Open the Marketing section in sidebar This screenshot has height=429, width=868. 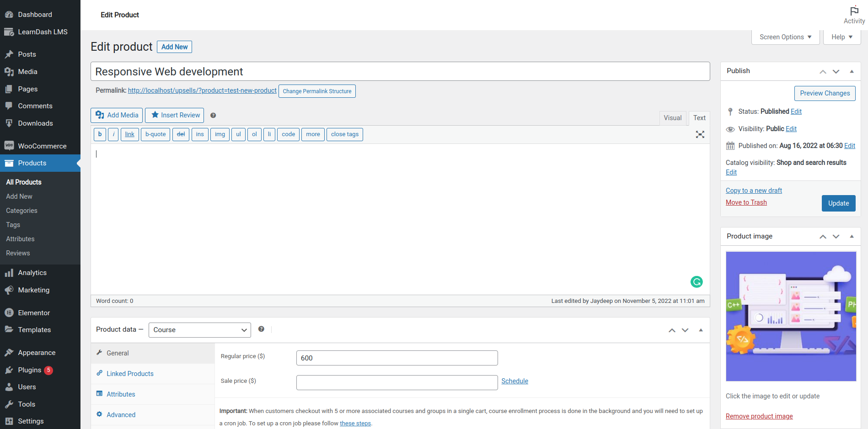point(33,290)
